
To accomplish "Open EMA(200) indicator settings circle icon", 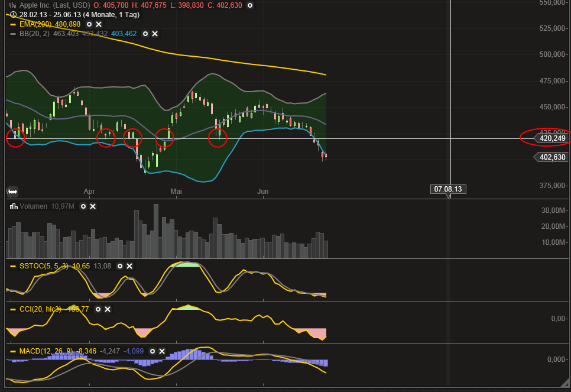I will pos(89,24).
